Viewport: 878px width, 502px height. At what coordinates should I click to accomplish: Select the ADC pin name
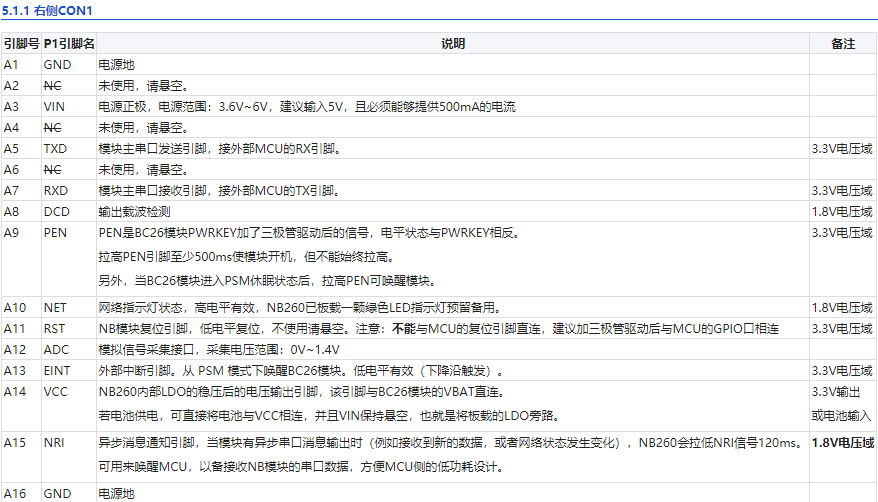click(x=56, y=350)
